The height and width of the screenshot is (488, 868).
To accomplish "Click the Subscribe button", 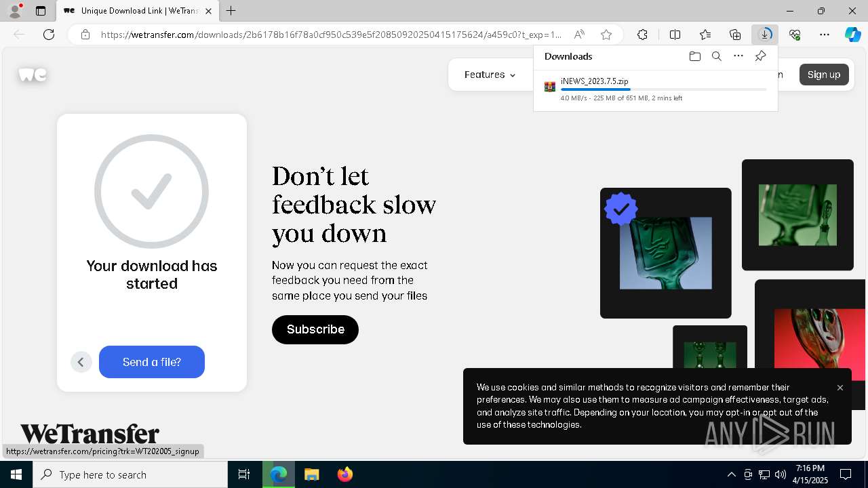I will [315, 329].
